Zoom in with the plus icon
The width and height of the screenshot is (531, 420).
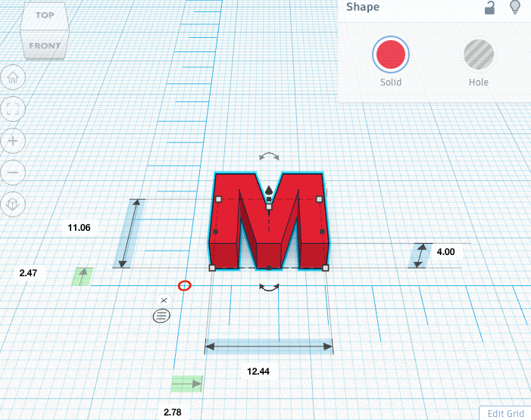[x=13, y=141]
